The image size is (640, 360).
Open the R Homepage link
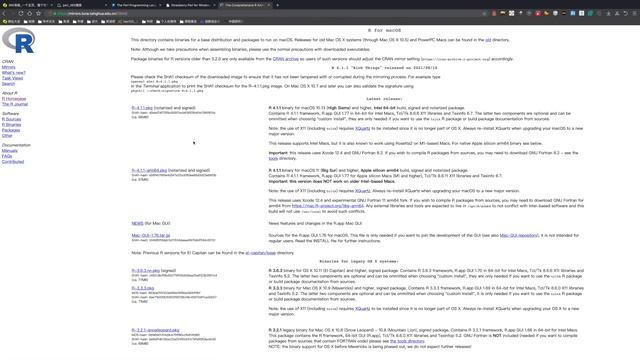tap(14, 99)
